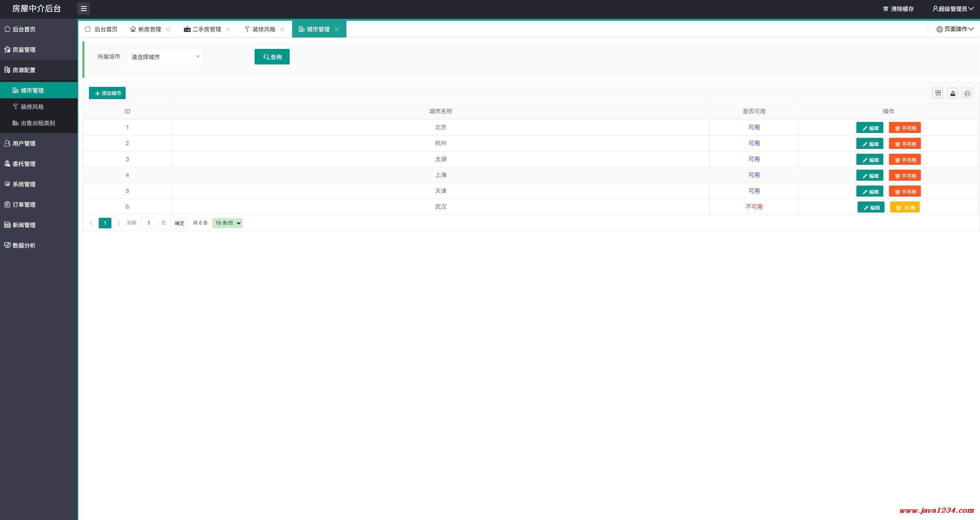Close the 新房管理 tab

click(168, 29)
